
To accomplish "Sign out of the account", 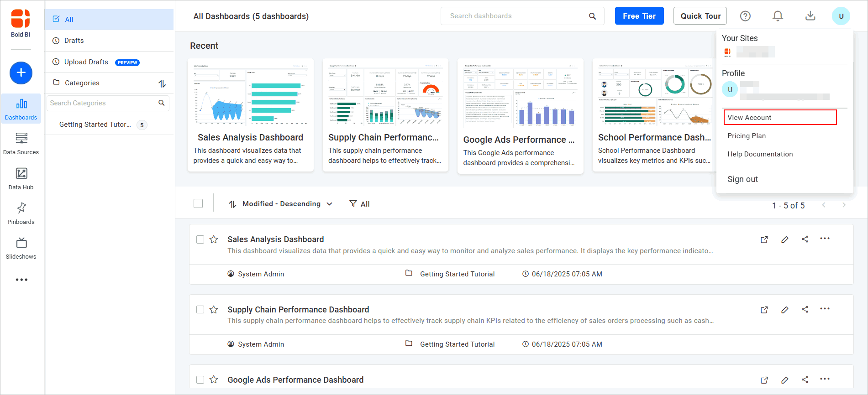I will click(x=742, y=179).
